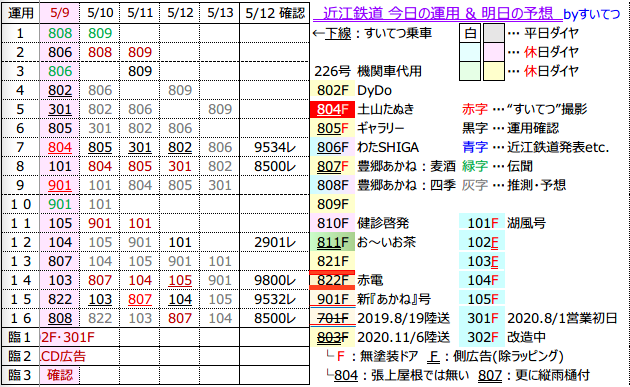Image resolution: width=630 pixels, height=387 pixels.
Task: Select the 901F 新あかね号 cell
Action: (332, 299)
